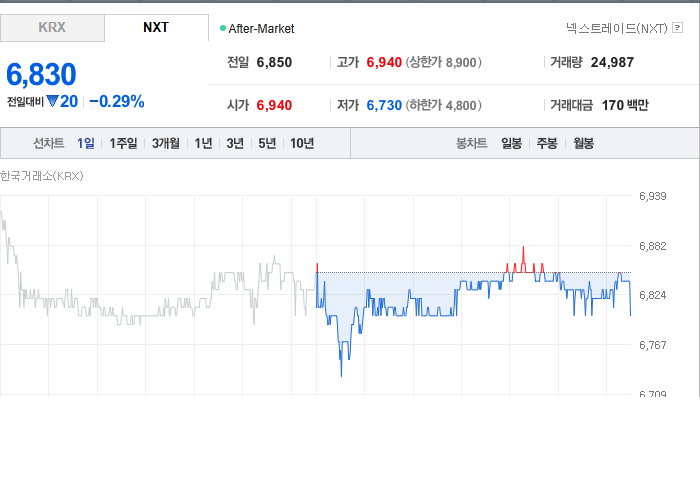Select the 3개월 line chart range
700x490 pixels.
pos(166,143)
